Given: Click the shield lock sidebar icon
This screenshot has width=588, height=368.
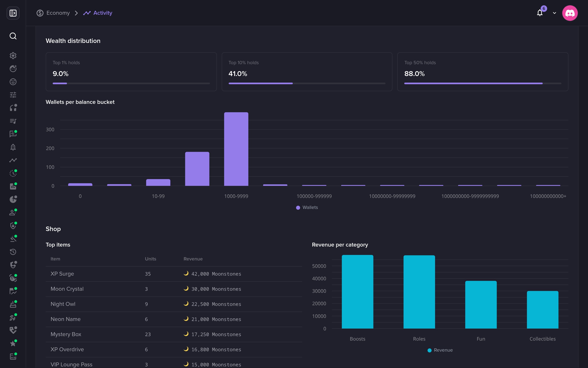Looking at the screenshot, I should tap(13, 226).
